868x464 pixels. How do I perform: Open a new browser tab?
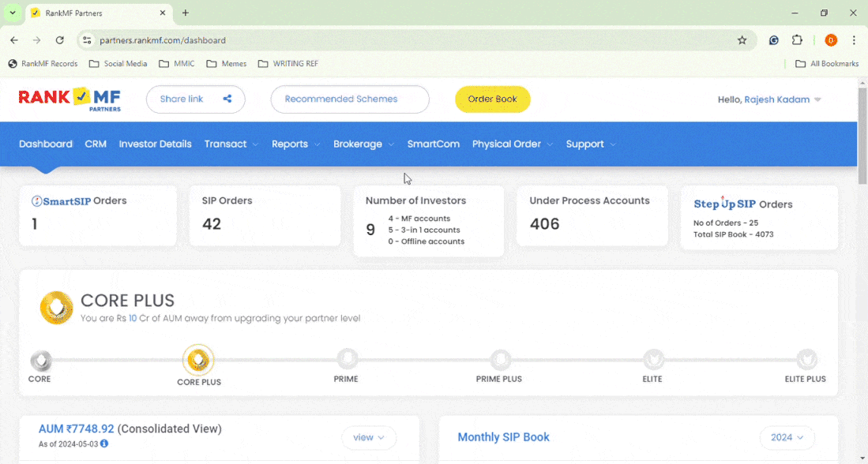[186, 13]
